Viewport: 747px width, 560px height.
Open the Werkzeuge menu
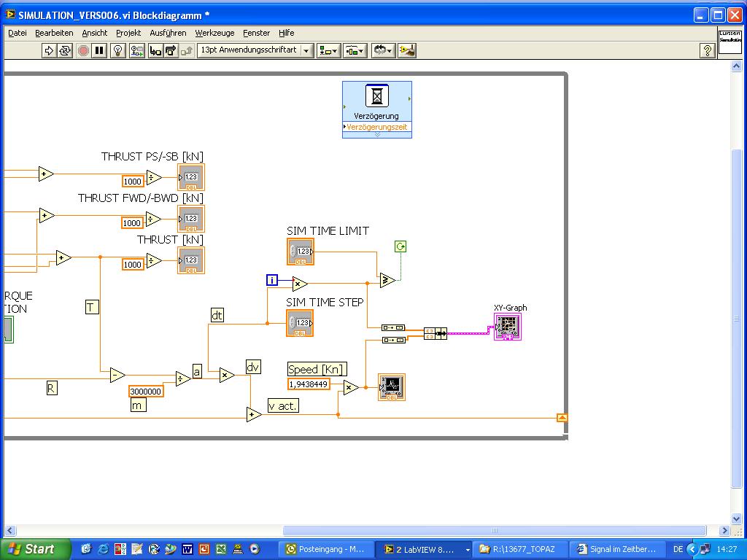214,33
